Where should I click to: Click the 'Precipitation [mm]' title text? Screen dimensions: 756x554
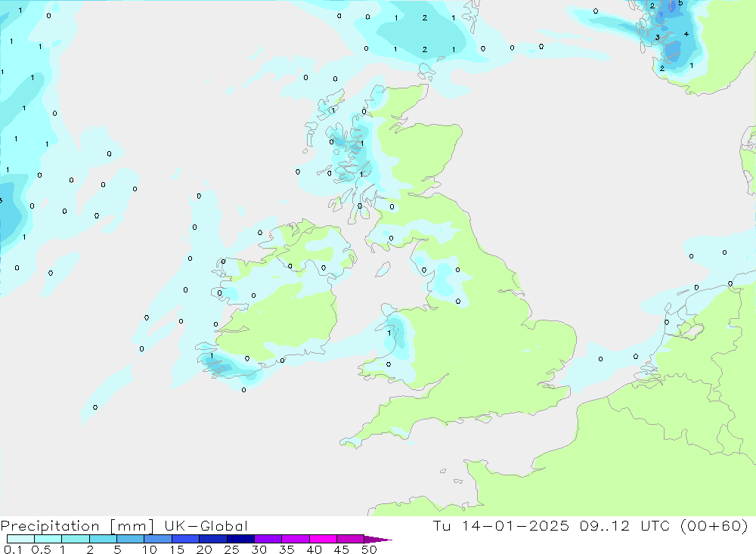click(x=77, y=526)
